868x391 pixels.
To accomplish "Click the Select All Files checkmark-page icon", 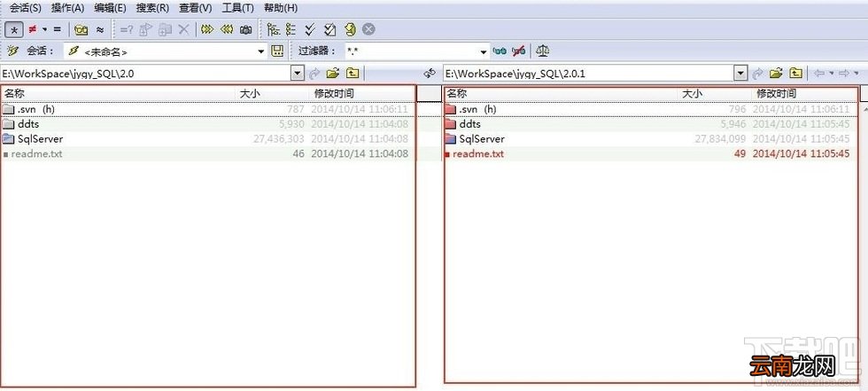I will tap(329, 29).
